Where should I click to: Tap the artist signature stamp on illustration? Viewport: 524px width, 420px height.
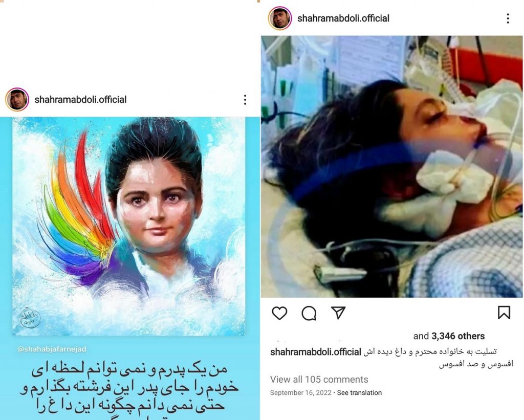30,318
